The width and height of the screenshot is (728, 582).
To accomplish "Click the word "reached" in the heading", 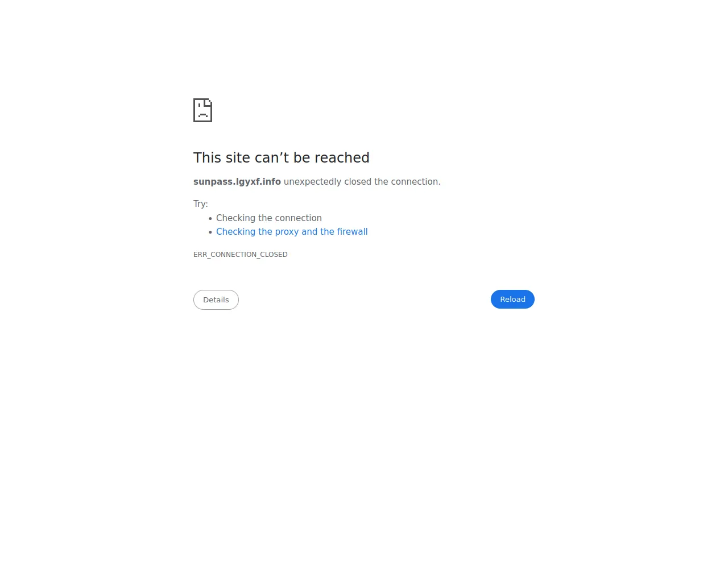I will point(342,157).
